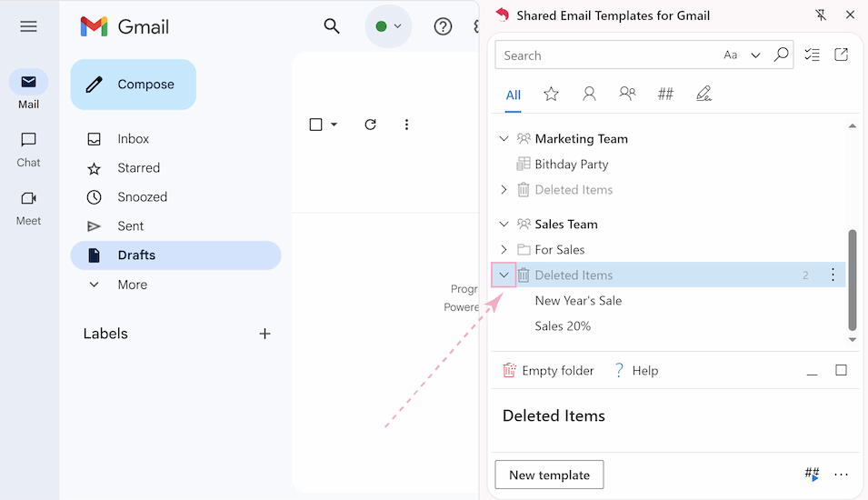Click the list scroll down arrow

click(x=853, y=340)
